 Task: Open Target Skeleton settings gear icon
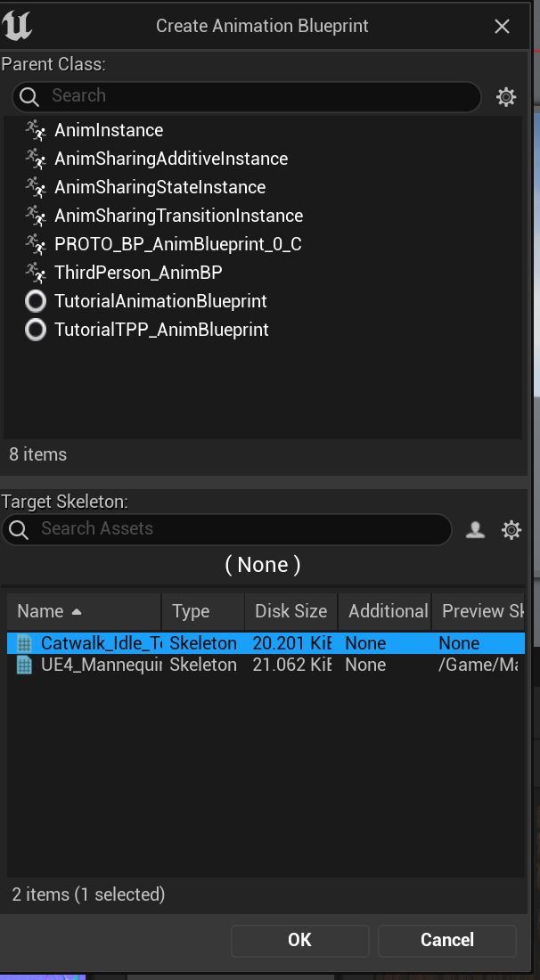(511, 530)
